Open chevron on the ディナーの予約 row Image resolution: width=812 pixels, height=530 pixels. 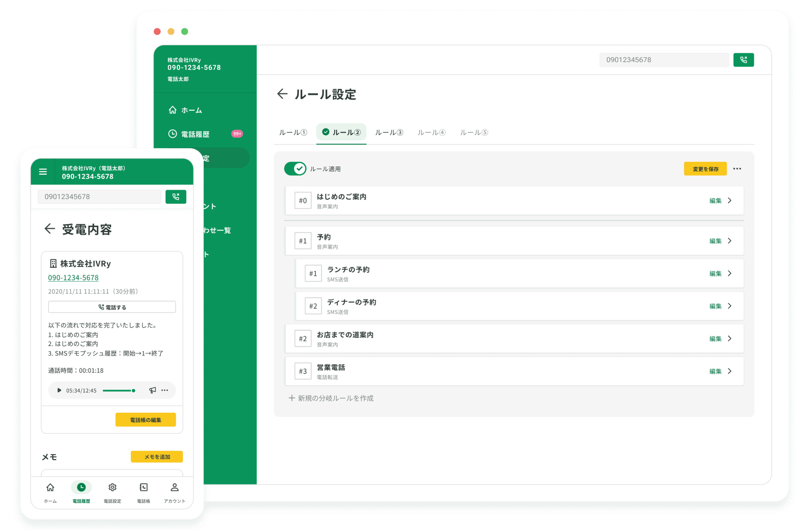730,306
